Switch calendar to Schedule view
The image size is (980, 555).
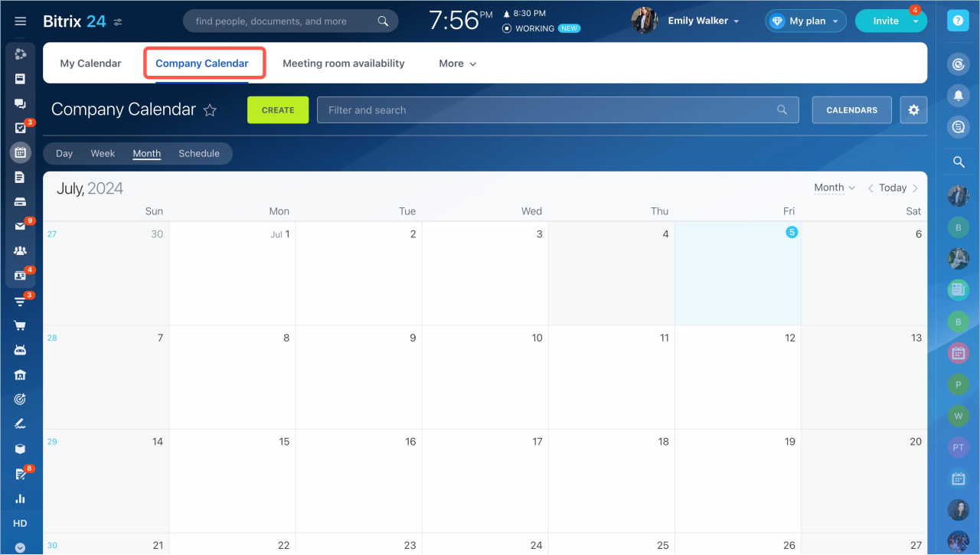tap(199, 153)
